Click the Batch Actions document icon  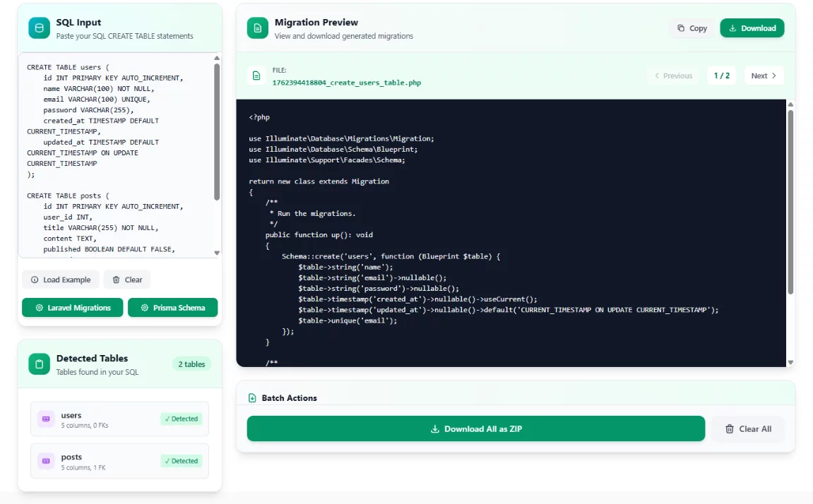coord(253,397)
